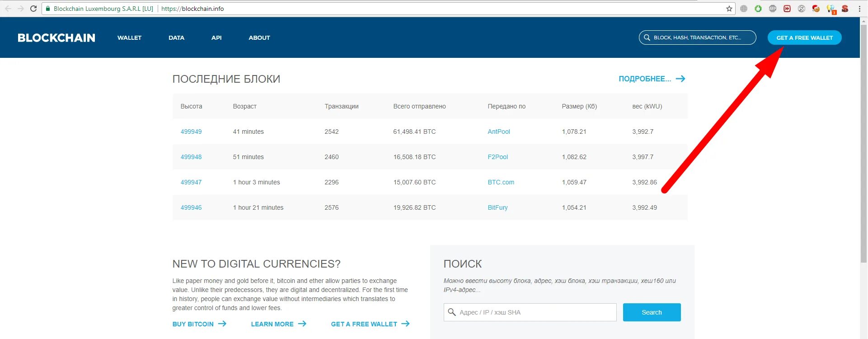Screen dimensions: 868x339
Task: Click the blue Search button
Action: [652, 312]
